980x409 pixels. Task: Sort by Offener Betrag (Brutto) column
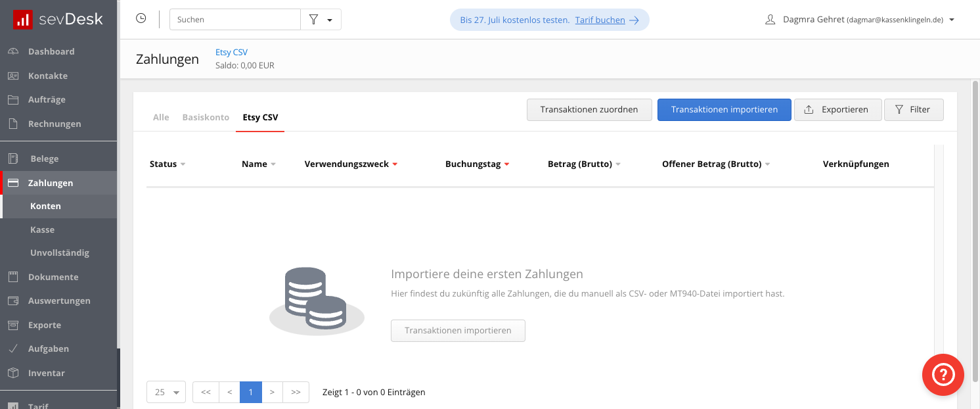point(716,164)
